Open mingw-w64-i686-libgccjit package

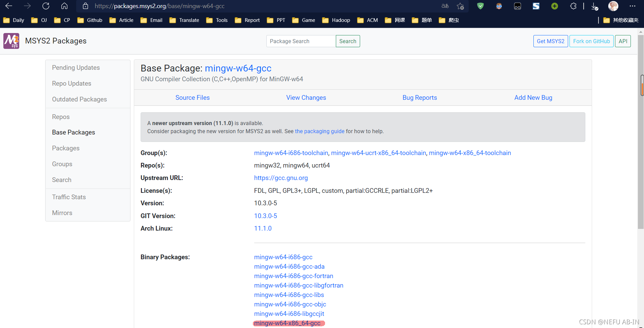click(289, 314)
